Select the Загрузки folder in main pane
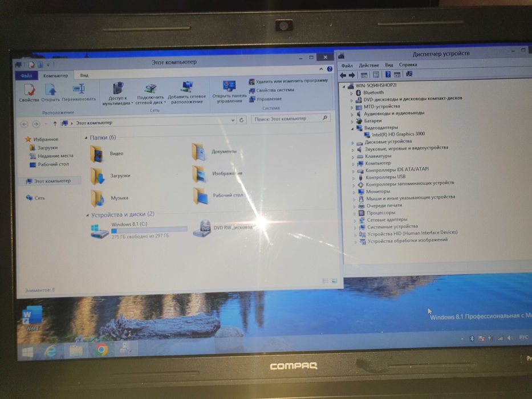This screenshot has height=399, width=532. click(110, 176)
